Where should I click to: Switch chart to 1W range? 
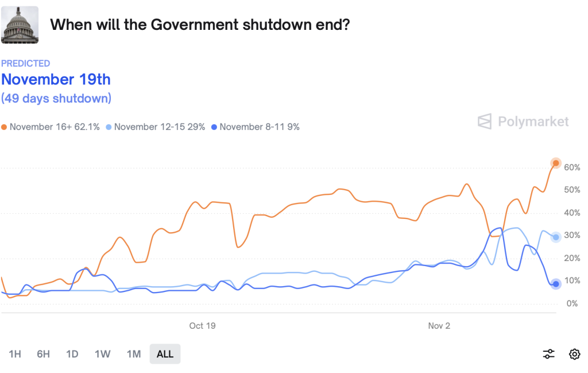tap(102, 354)
